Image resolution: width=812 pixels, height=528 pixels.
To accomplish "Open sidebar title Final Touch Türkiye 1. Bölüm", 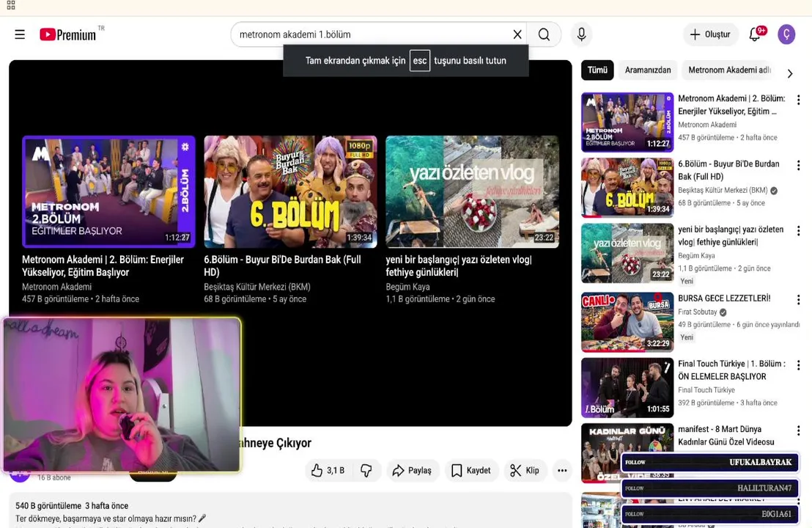I will pyautogui.click(x=731, y=370).
